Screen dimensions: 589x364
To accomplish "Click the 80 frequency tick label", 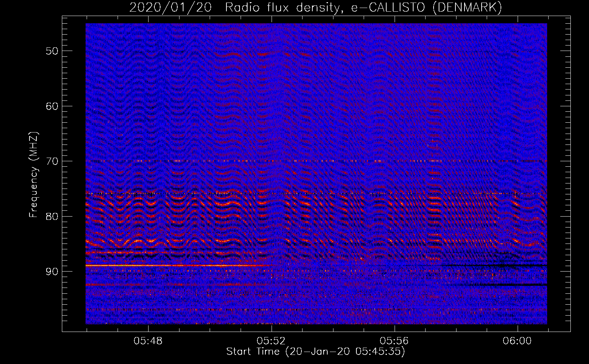I will 52,216.
